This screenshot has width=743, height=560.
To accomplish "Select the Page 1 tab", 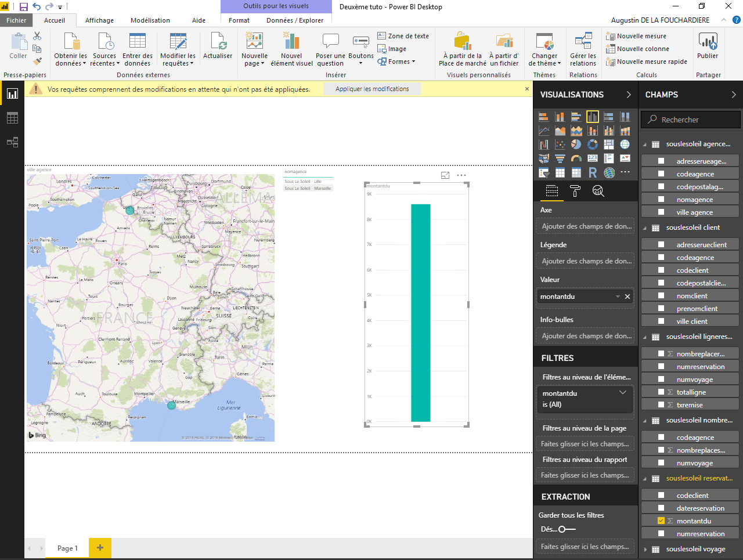I will click(x=67, y=548).
